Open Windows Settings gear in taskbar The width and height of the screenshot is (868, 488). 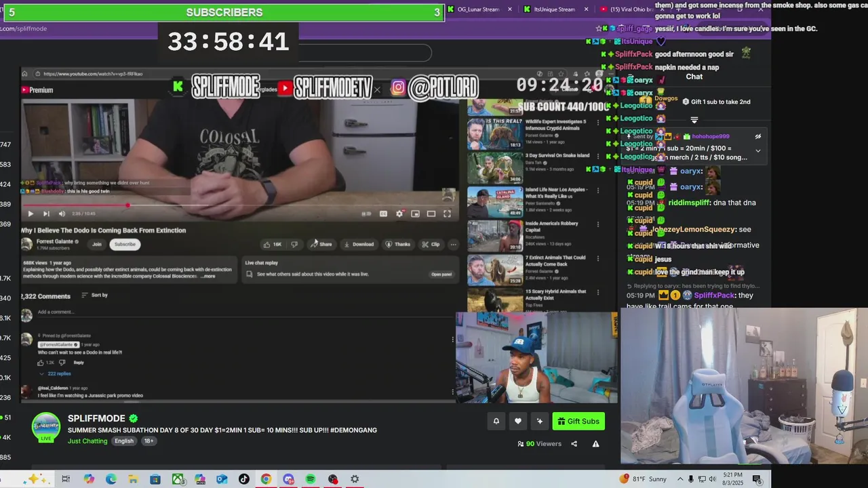[x=355, y=479]
